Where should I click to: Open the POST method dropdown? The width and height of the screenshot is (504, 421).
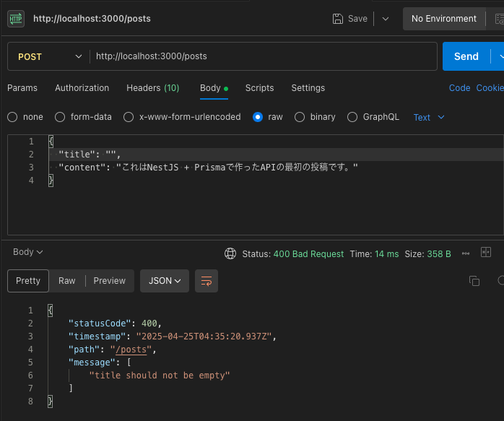pos(49,56)
